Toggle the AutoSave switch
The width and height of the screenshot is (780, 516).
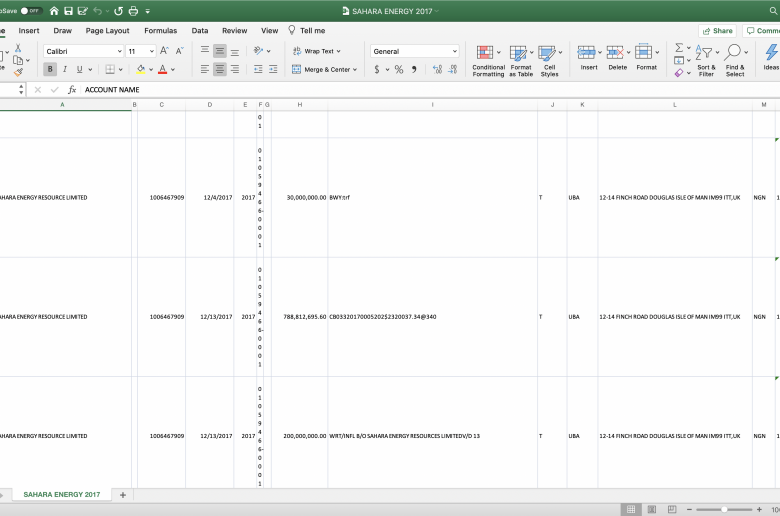pos(31,10)
